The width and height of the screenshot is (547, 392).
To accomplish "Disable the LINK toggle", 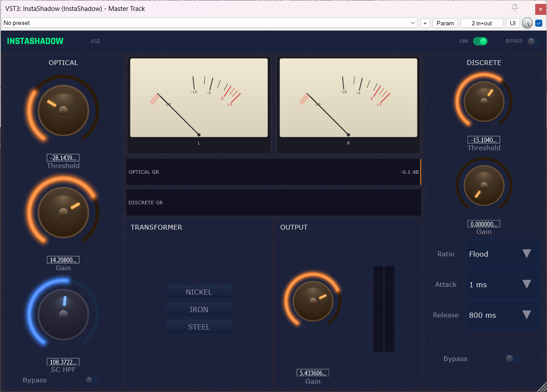I will (x=480, y=41).
